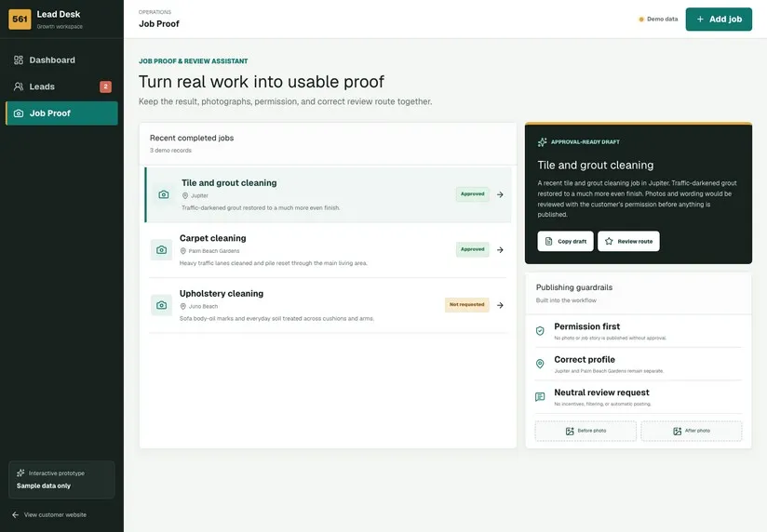Click the red Leads notification badge
Viewport: 767px width, 532px height.
[106, 86]
